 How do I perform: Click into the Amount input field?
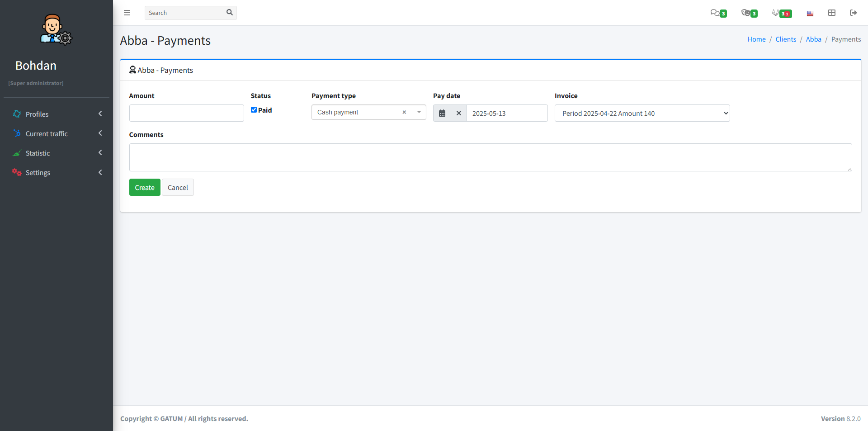coord(186,114)
